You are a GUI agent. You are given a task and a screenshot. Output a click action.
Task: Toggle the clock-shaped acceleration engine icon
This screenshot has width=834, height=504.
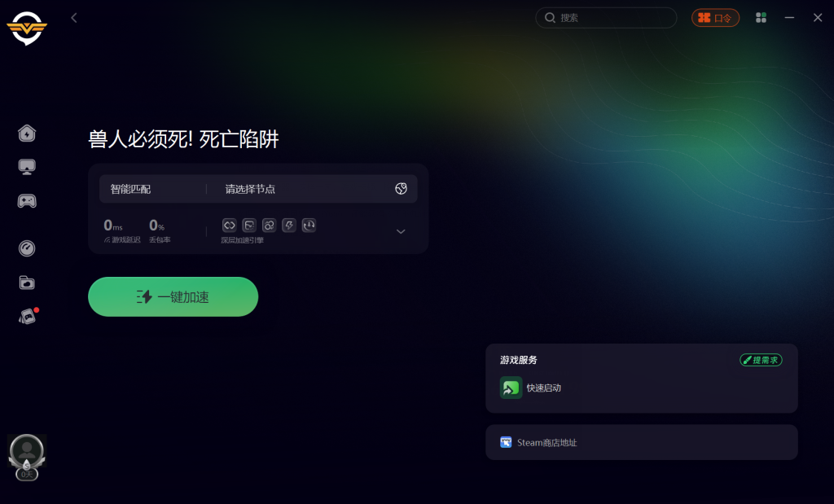309,226
